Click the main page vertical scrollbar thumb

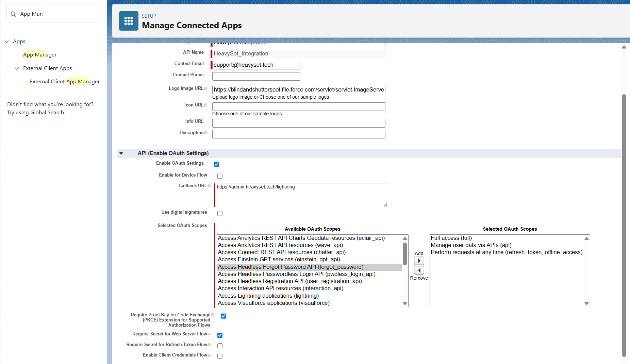pyautogui.click(x=624, y=225)
